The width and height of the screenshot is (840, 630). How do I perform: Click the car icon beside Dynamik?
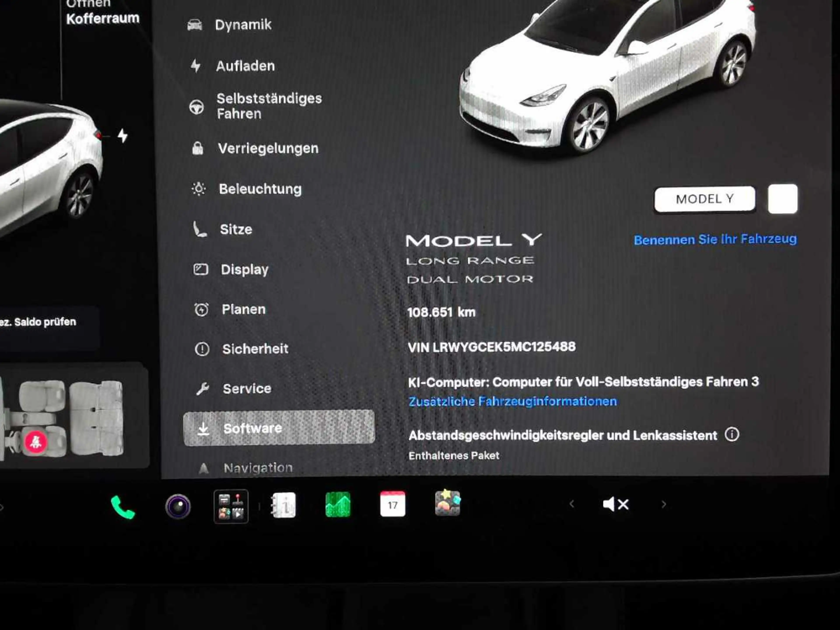[x=195, y=25]
